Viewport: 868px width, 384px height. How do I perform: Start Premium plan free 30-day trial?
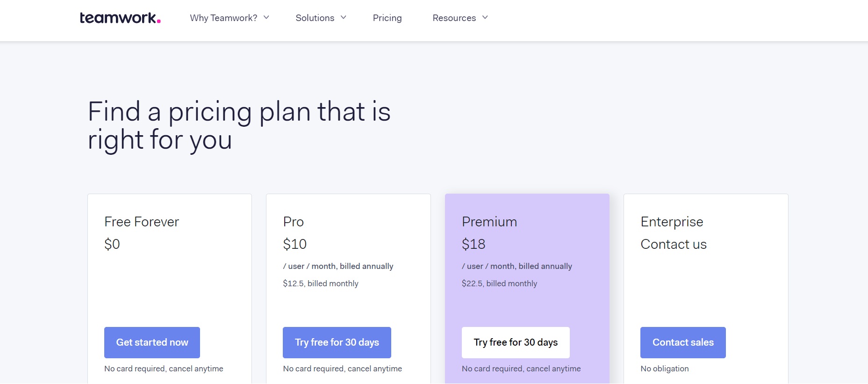516,342
